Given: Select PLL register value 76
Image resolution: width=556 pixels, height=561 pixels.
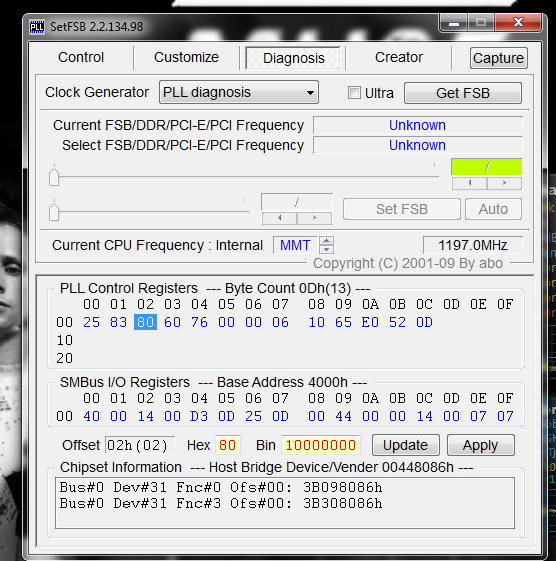Looking at the screenshot, I should [x=199, y=322].
